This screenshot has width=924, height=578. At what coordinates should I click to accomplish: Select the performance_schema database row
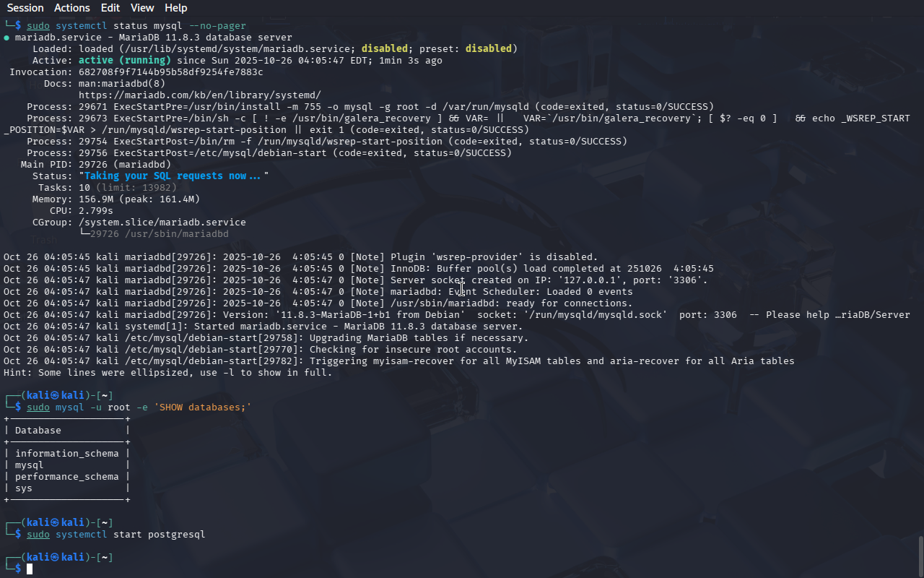[x=66, y=477]
